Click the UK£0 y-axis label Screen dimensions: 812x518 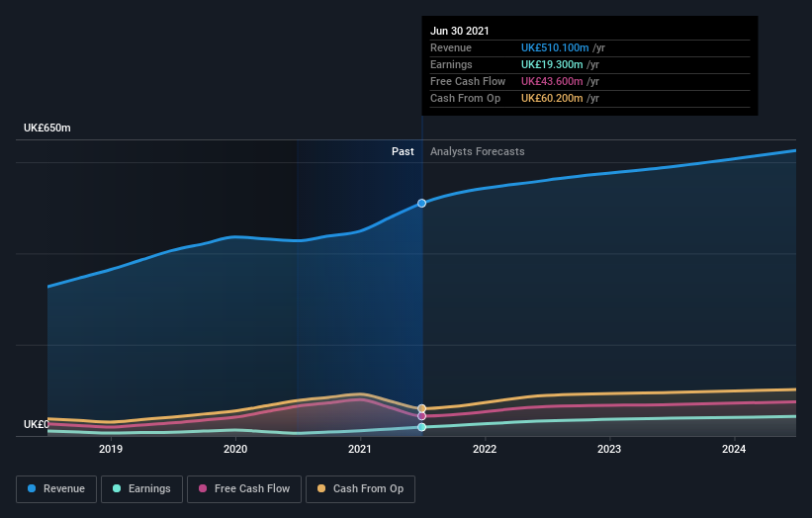click(37, 424)
